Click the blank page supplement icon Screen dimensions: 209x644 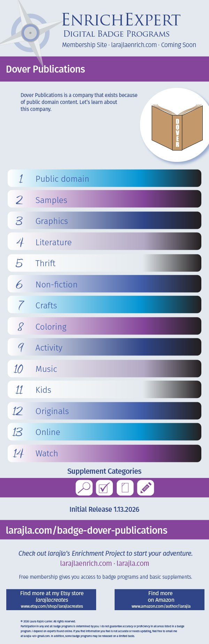coord(125,488)
